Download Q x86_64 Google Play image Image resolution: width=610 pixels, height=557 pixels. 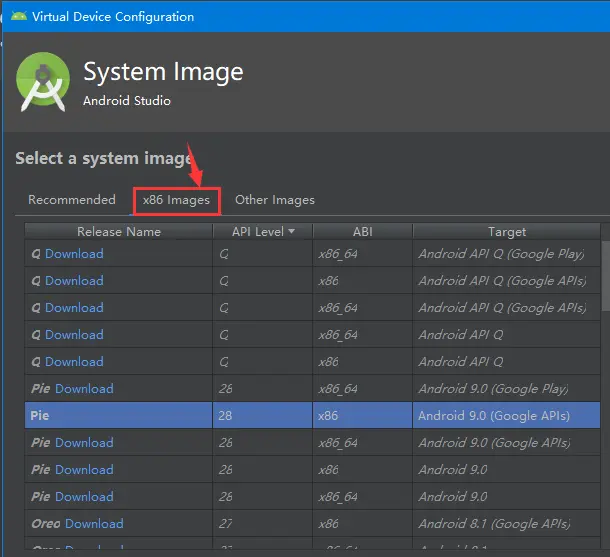[x=74, y=254]
